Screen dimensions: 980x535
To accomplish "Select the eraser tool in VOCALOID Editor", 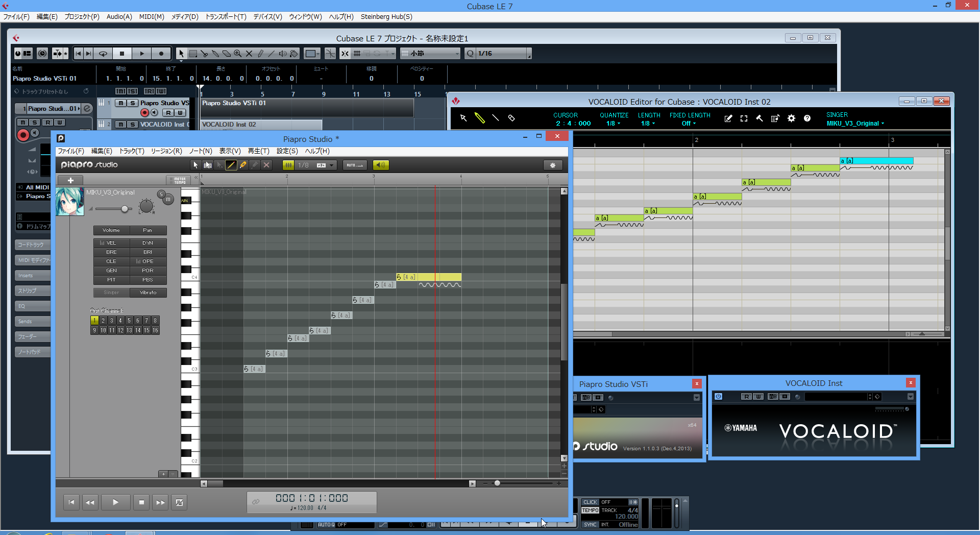I will tap(511, 118).
